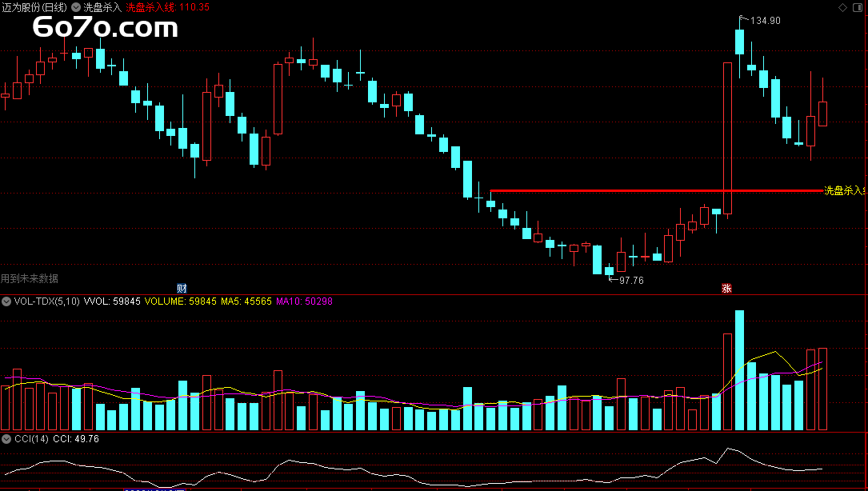Click the 134.90 high price label
Screen dimensions: 868x491
[765, 21]
